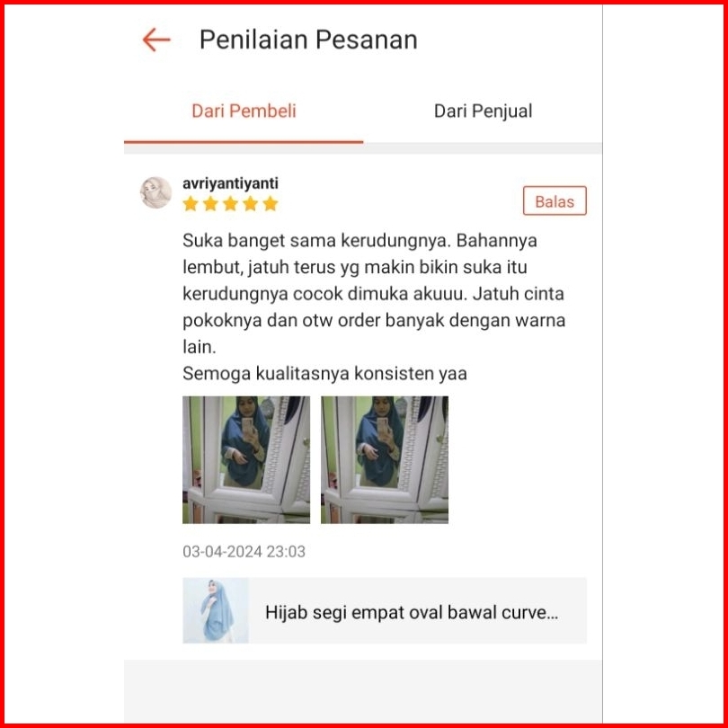Go back using the orange arrow
The height and width of the screenshot is (728, 728).
(156, 40)
